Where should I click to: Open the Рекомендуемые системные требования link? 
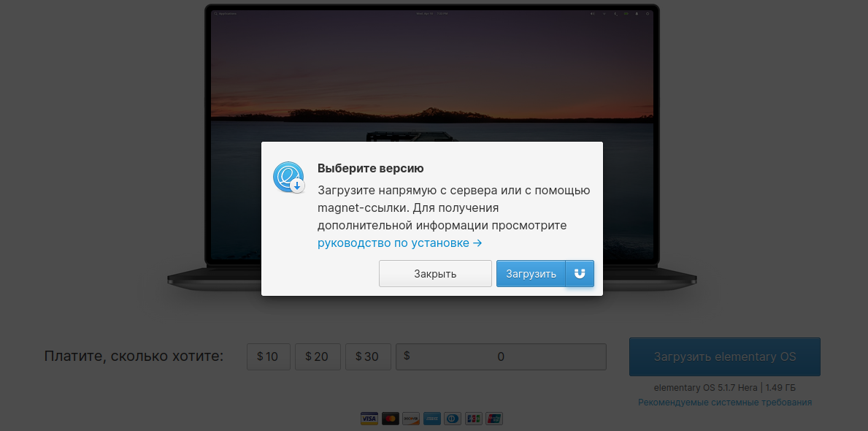pyautogui.click(x=725, y=403)
